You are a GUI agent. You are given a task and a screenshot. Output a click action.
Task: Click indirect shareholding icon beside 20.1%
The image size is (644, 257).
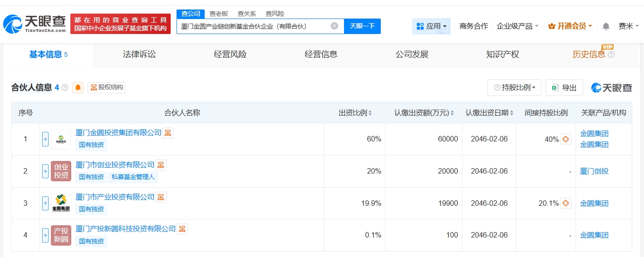tap(565, 203)
